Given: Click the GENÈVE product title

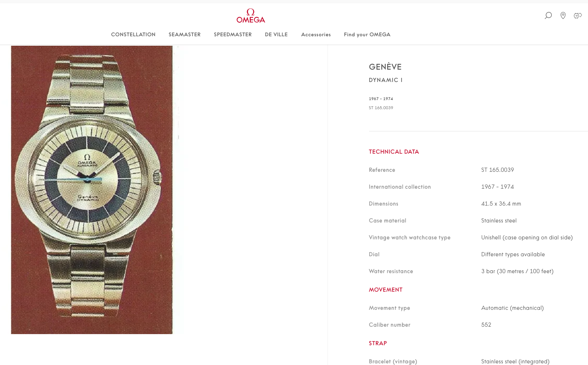Looking at the screenshot, I should click(x=385, y=67).
